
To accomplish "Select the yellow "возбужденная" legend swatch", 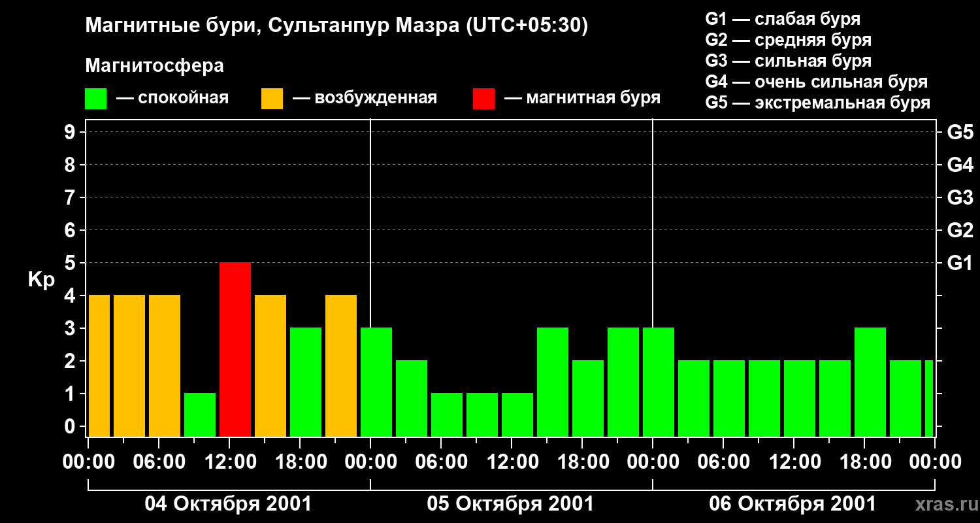I will (x=272, y=99).
